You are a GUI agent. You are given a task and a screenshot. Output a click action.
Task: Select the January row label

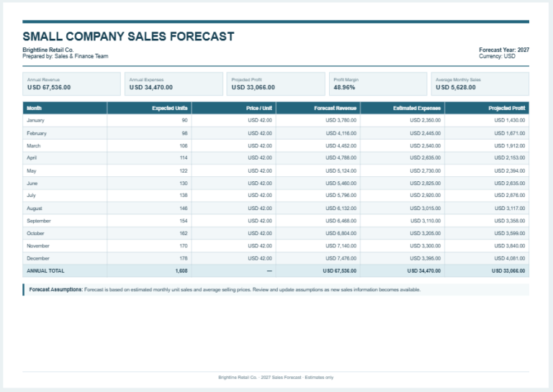coord(35,120)
